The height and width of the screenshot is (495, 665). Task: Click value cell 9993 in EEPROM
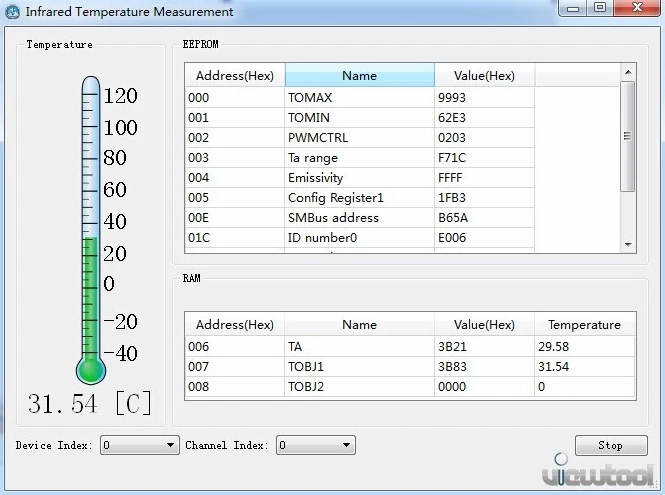click(484, 98)
